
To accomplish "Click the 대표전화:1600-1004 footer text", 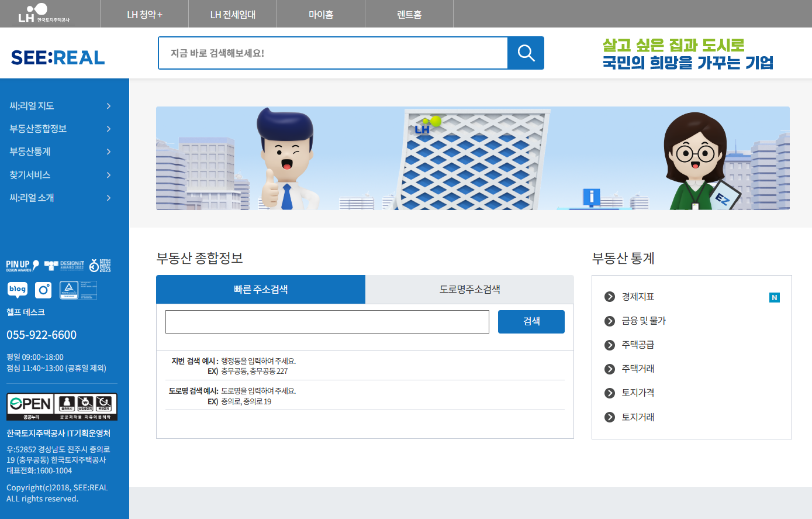I will pos(39,470).
